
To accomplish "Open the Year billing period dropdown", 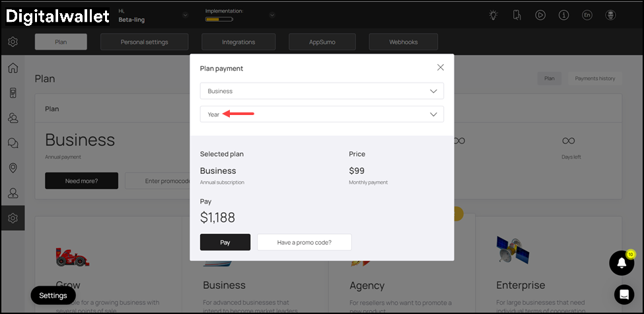I will tap(322, 114).
